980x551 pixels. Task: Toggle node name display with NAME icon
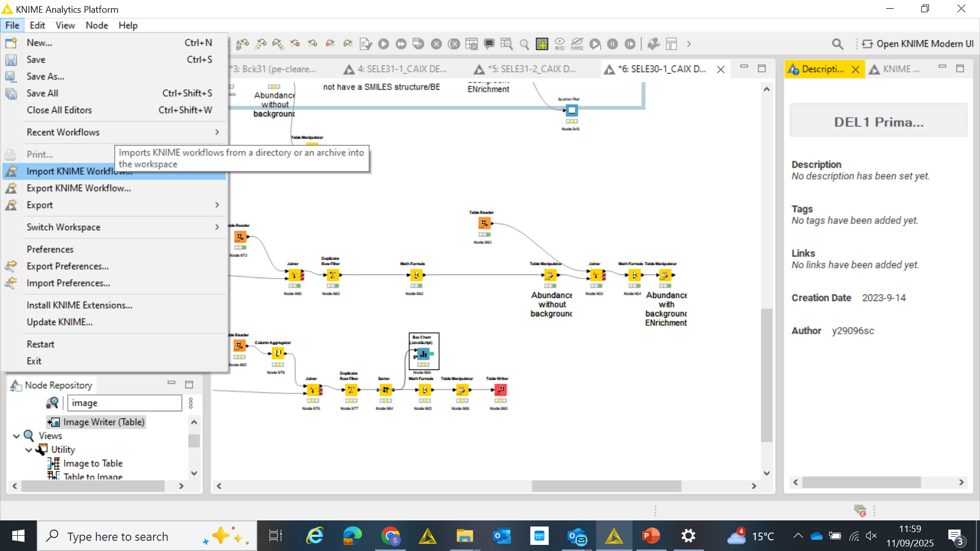(577, 44)
